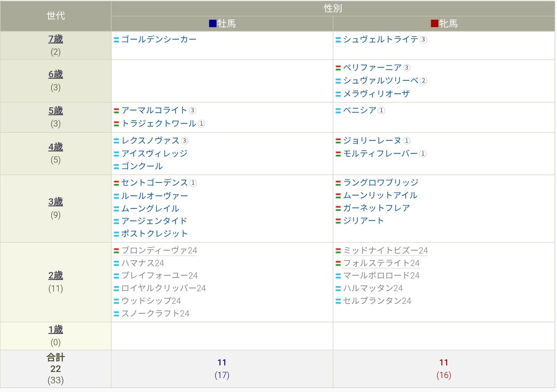557x392 pixels.
Task: Open the 6歳 generation link
Action: coord(56,74)
